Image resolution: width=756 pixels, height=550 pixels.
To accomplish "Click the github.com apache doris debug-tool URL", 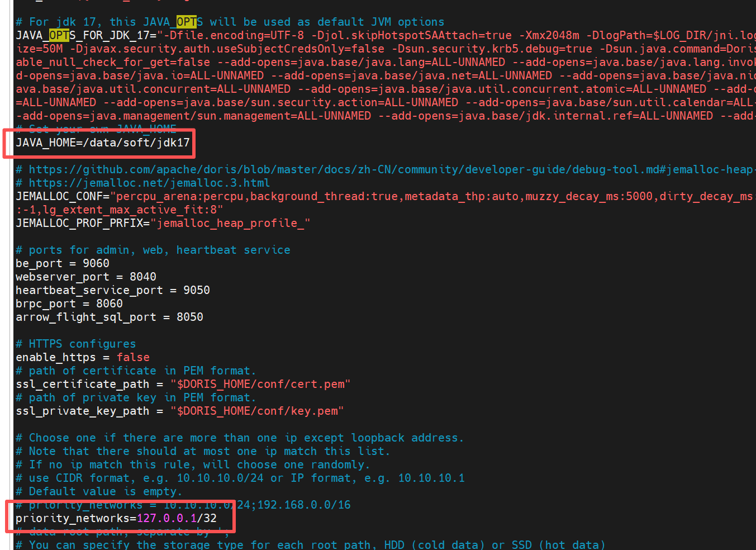I will click(391, 169).
